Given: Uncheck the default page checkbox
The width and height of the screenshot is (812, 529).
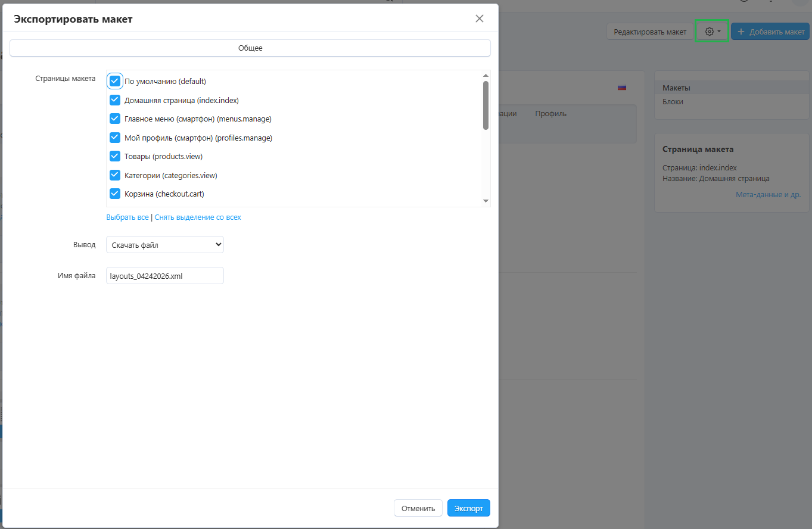Looking at the screenshot, I should 115,81.
